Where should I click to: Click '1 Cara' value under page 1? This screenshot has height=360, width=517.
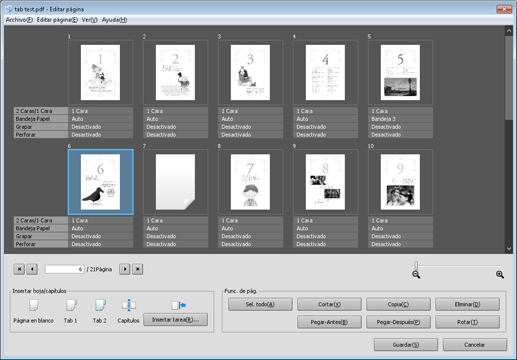click(x=100, y=111)
